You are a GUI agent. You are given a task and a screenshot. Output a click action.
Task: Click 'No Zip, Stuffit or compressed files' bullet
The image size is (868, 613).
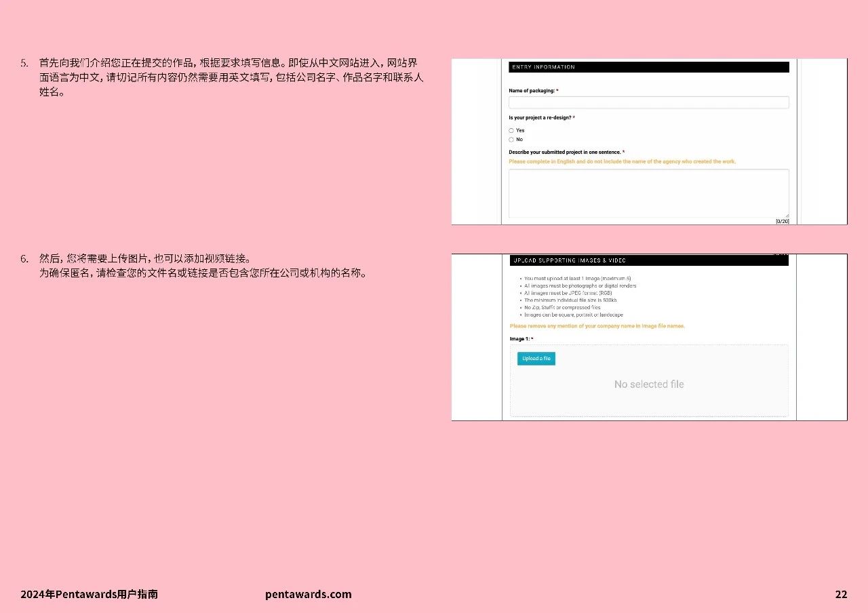[562, 308]
